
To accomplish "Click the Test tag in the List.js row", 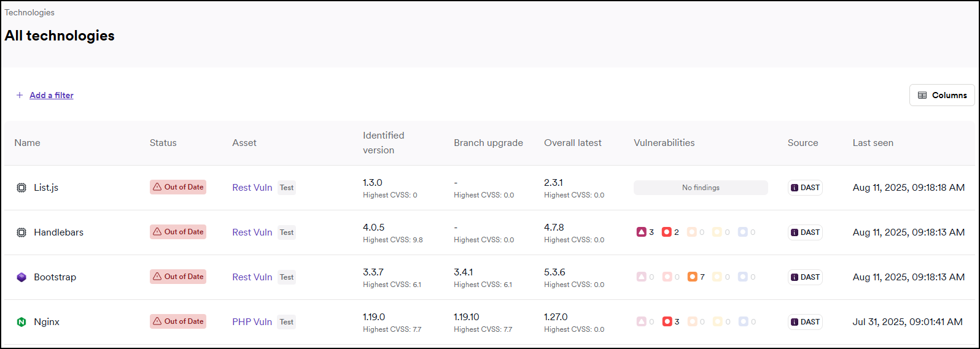I will click(287, 188).
